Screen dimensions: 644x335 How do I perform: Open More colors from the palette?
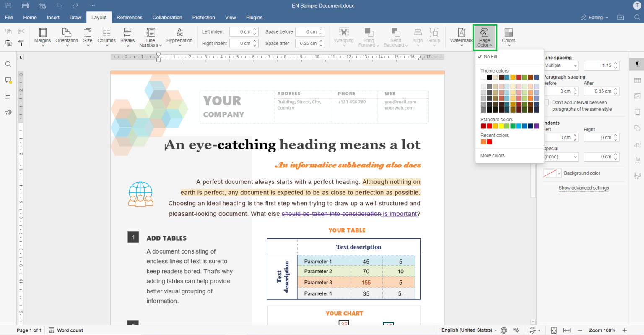[492, 155]
